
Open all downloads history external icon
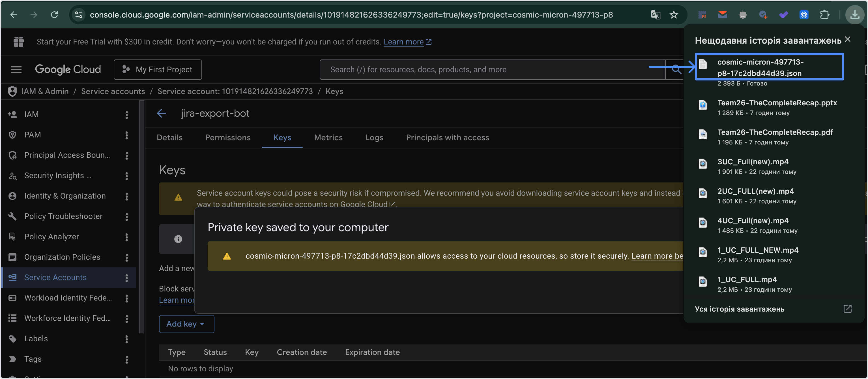847,308
